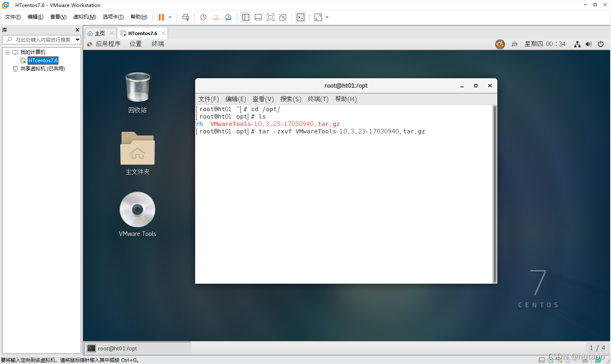
Task: Open the terminal 文件(F) menu
Action: (x=208, y=99)
